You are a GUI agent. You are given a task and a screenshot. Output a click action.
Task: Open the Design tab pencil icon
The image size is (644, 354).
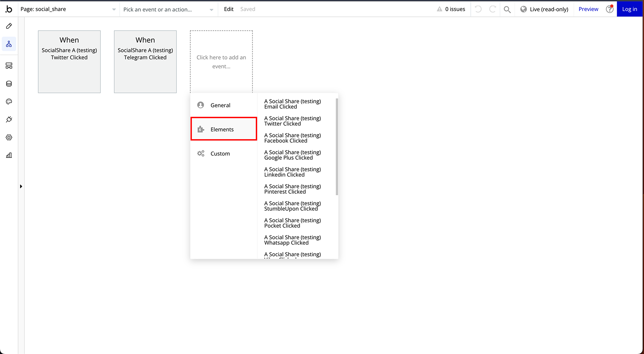pos(9,26)
